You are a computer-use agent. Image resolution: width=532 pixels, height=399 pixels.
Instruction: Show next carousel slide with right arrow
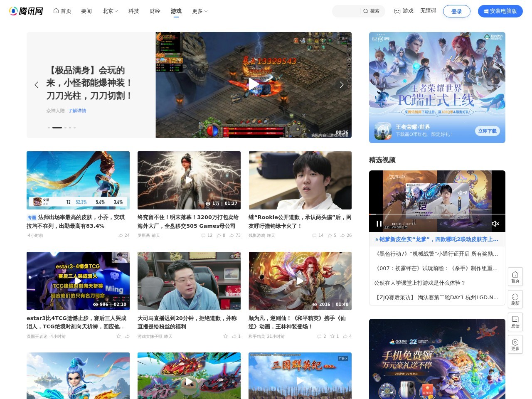coord(341,85)
